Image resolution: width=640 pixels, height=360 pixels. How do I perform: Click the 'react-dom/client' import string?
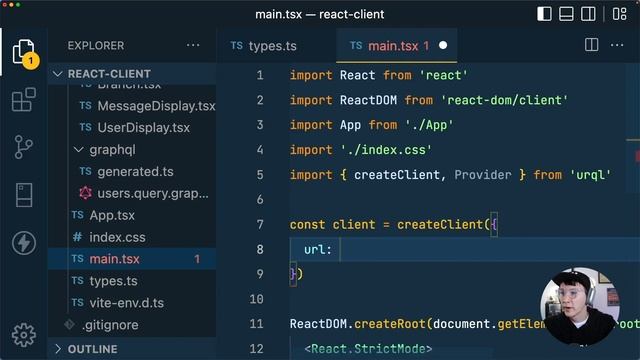coord(504,100)
